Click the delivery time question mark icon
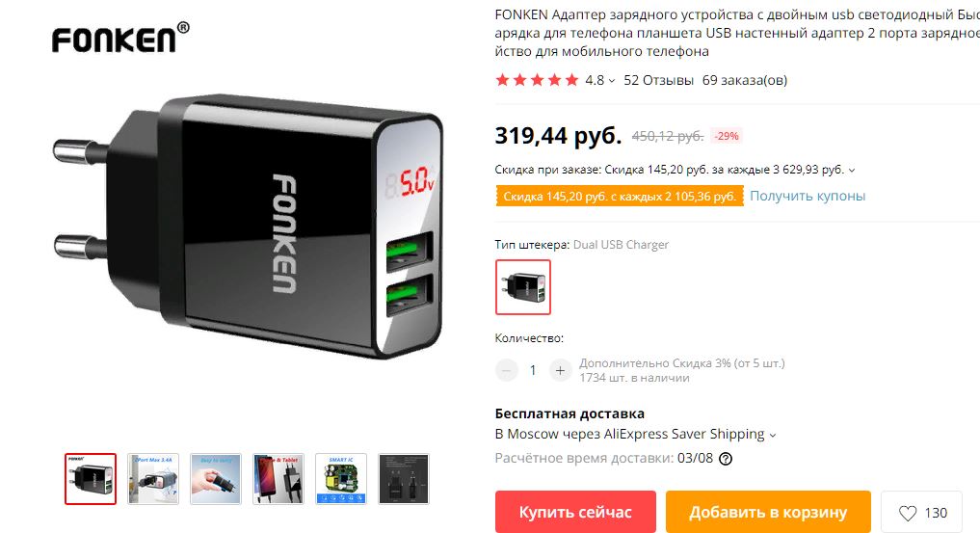Screen dimensions: 980x533 pyautogui.click(x=725, y=459)
